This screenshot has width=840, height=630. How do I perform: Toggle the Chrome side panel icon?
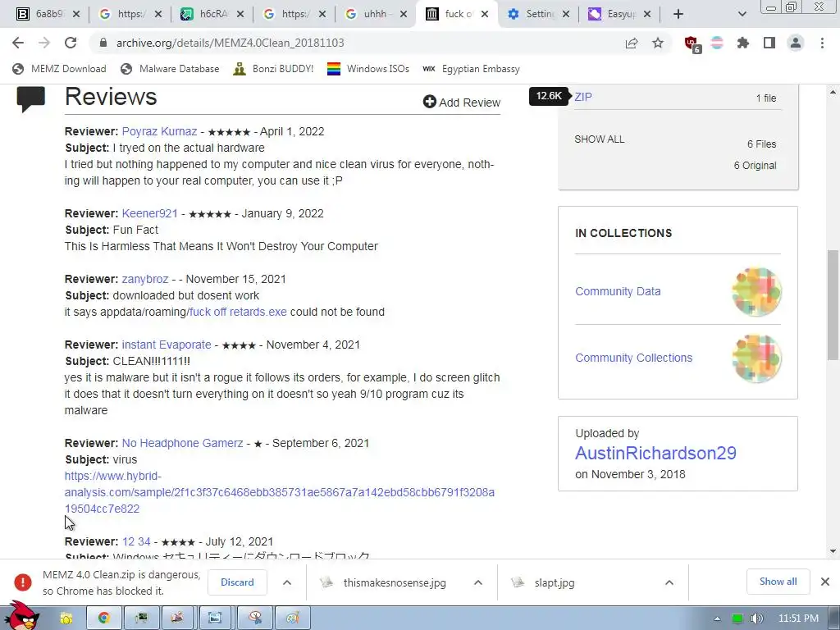pyautogui.click(x=769, y=43)
